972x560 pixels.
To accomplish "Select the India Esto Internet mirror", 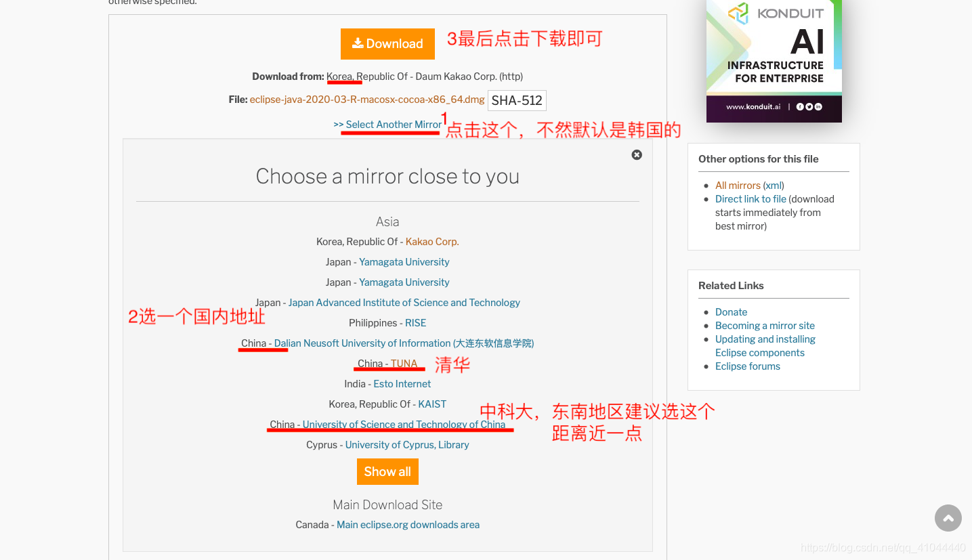I will (402, 384).
